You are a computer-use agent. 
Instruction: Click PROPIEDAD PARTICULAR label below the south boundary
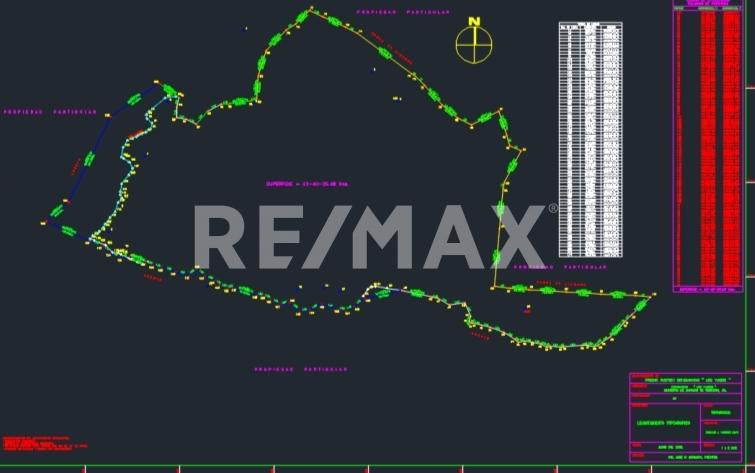click(301, 369)
